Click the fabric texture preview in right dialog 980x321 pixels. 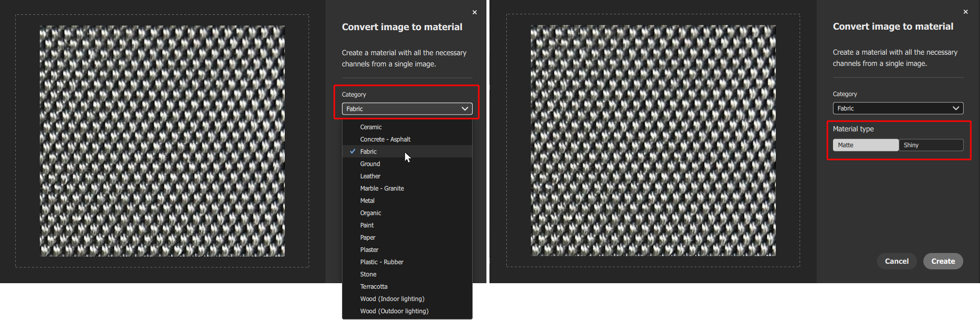pos(653,141)
